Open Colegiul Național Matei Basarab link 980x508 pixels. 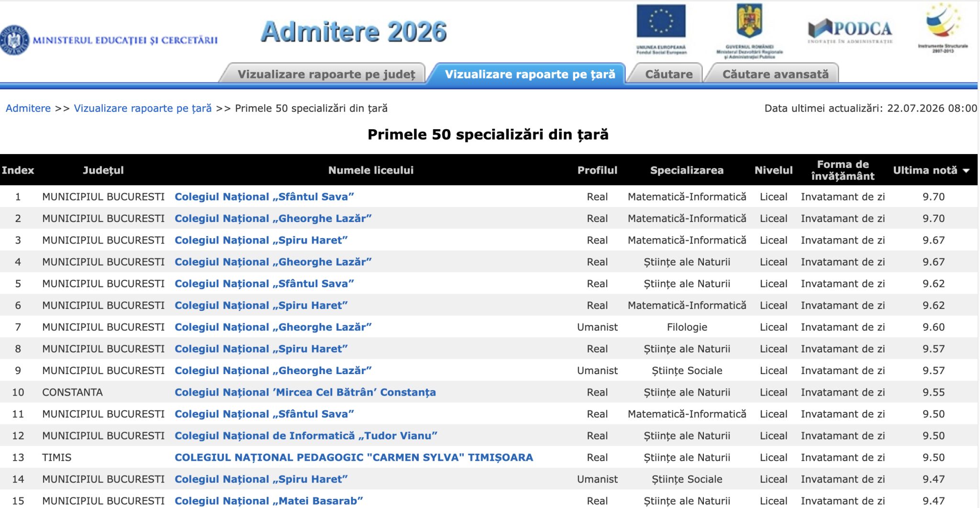268,501
